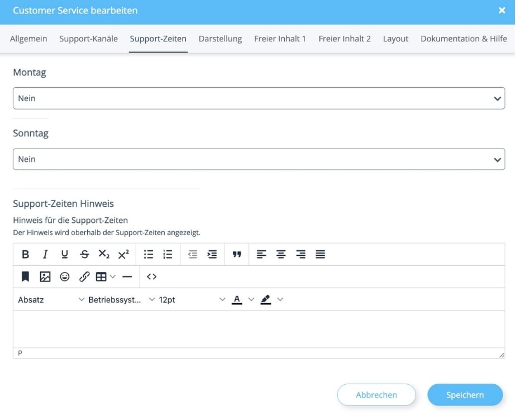This screenshot has width=516, height=420.
Task: Apply strikethrough formatting
Action: click(x=84, y=255)
